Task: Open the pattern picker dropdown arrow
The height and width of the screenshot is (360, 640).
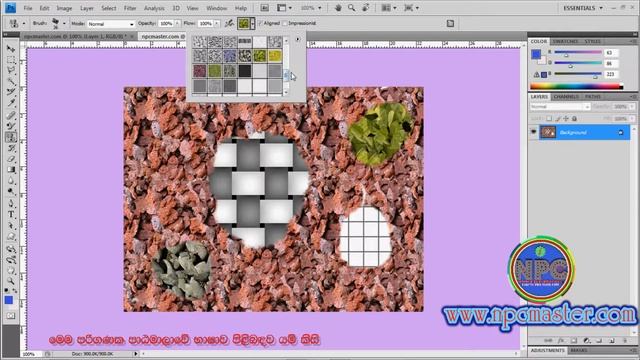Action: click(x=253, y=24)
